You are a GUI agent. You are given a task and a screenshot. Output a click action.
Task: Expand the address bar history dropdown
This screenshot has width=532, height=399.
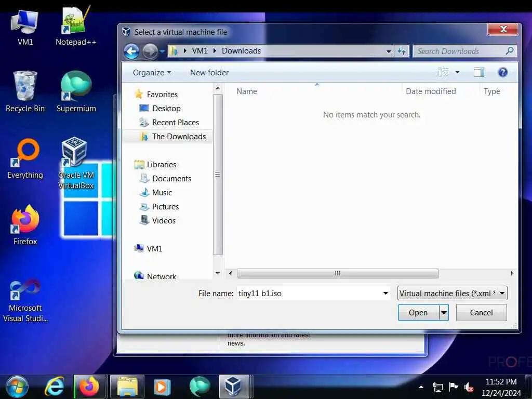tap(389, 51)
